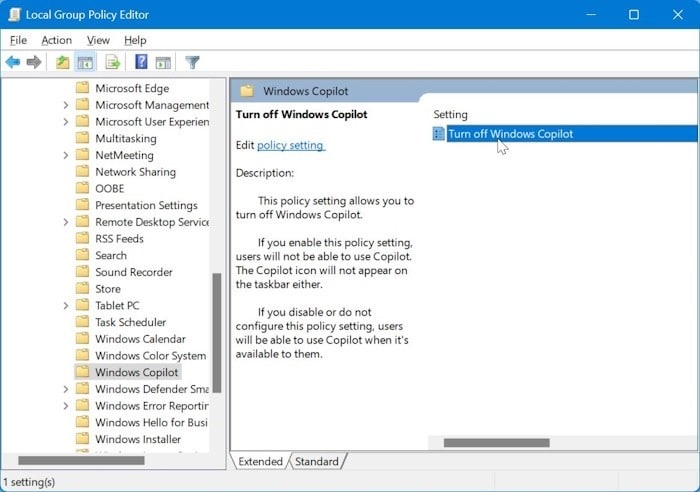Open the Action menu
The width and height of the screenshot is (700, 492).
pyautogui.click(x=56, y=40)
